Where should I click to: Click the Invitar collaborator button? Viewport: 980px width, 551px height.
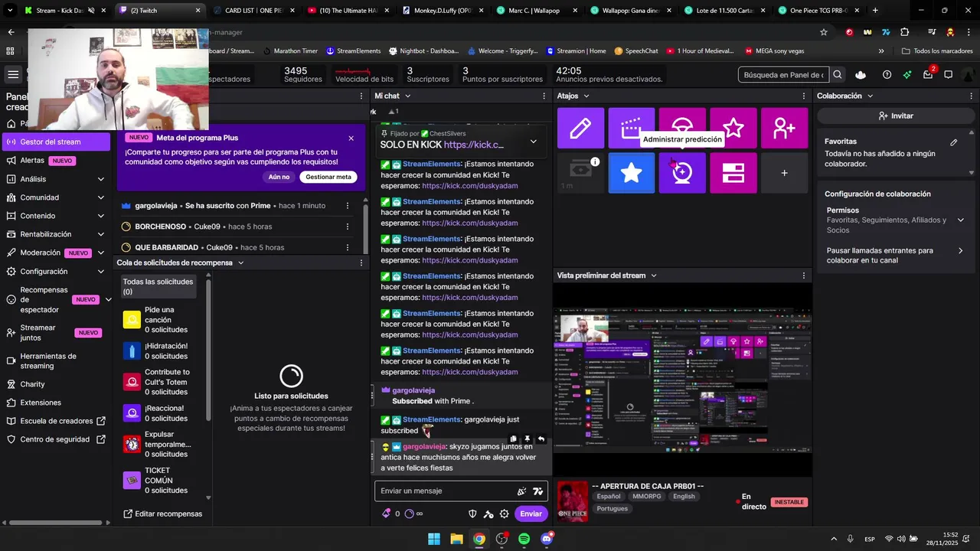(x=896, y=116)
